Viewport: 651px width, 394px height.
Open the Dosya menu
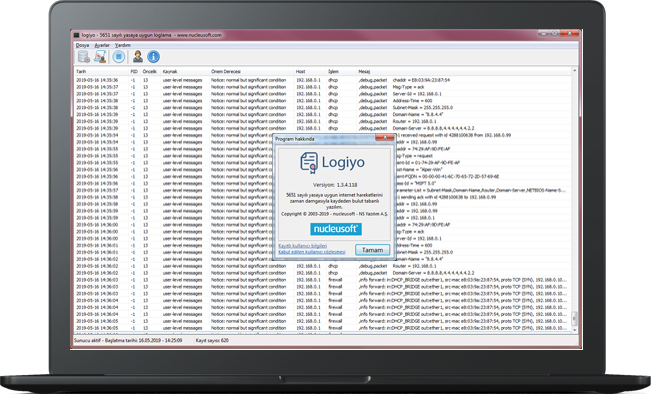coord(82,45)
